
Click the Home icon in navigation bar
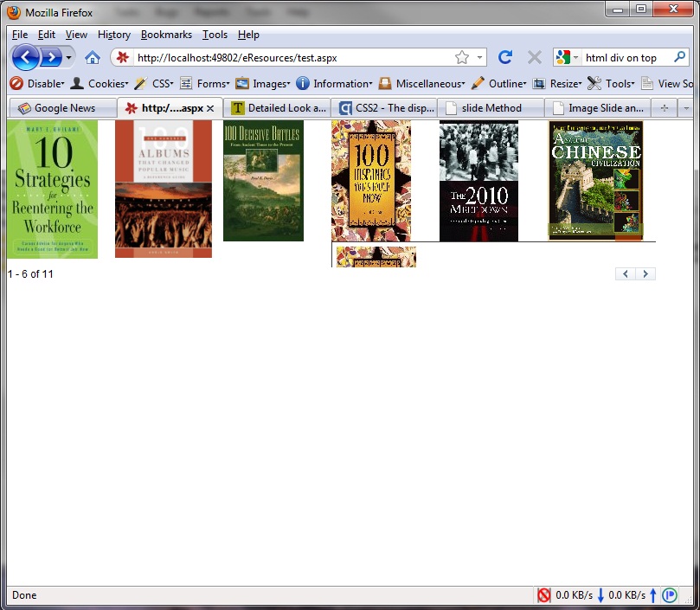(x=93, y=58)
